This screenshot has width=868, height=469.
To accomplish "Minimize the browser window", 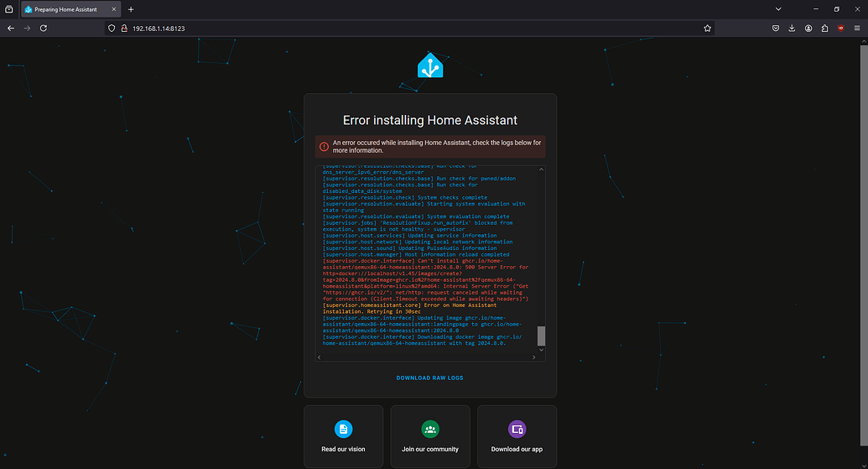I will point(816,9).
